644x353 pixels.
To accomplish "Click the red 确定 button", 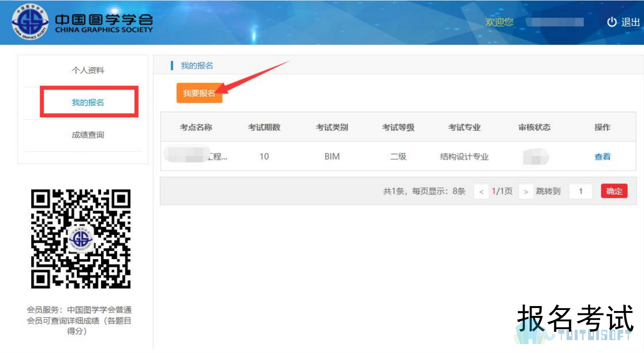I will click(x=614, y=191).
